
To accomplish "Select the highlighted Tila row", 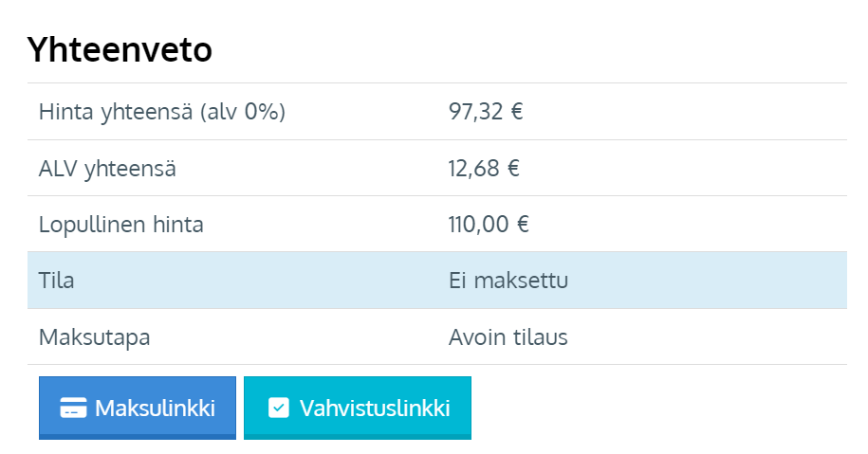I will 437,281.
